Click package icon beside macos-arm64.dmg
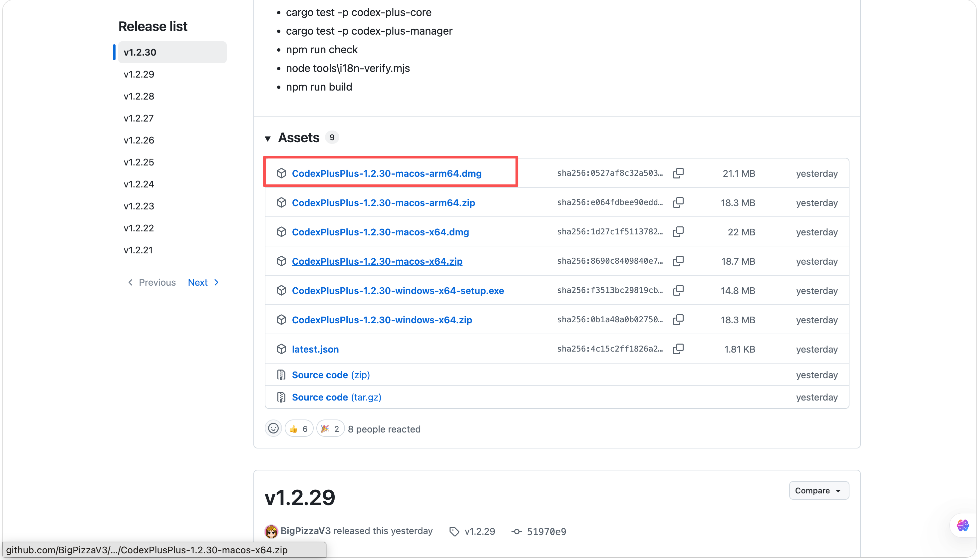Image resolution: width=979 pixels, height=560 pixels. click(281, 173)
